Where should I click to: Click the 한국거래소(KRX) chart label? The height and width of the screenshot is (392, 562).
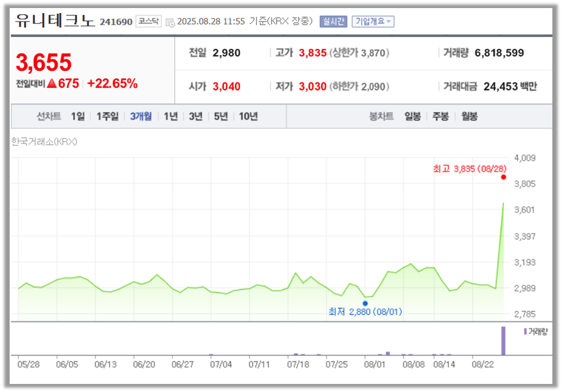click(x=44, y=142)
